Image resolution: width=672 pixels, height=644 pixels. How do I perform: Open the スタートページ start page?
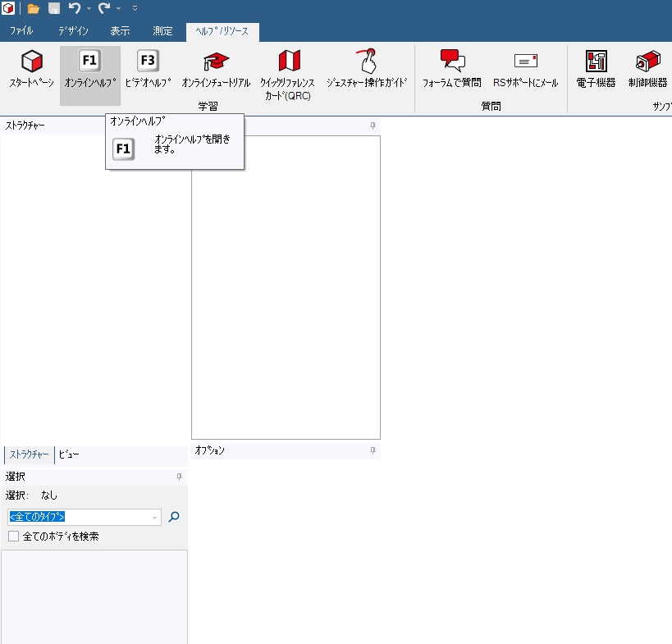31,70
